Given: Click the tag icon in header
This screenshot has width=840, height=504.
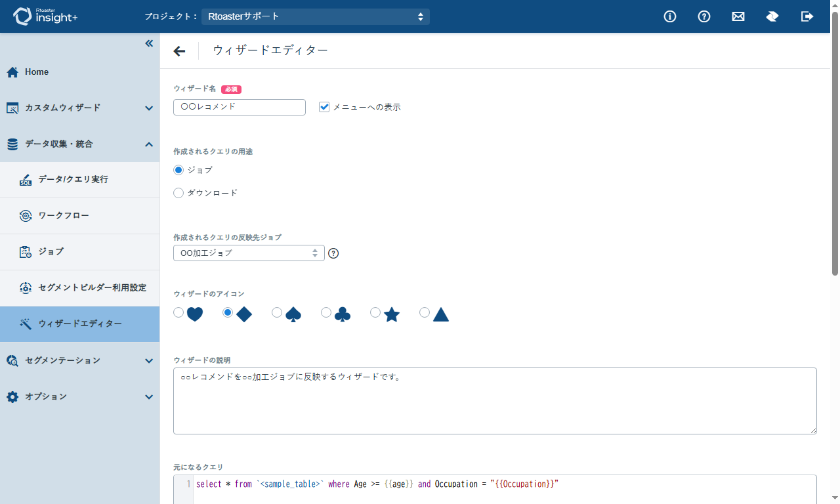Looking at the screenshot, I should (x=772, y=16).
